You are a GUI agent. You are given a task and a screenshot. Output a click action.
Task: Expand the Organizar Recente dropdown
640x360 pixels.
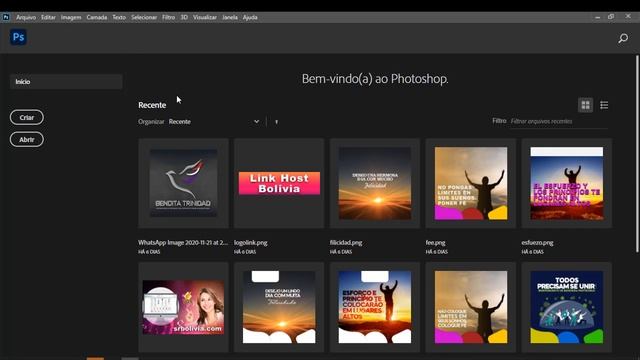coord(214,122)
